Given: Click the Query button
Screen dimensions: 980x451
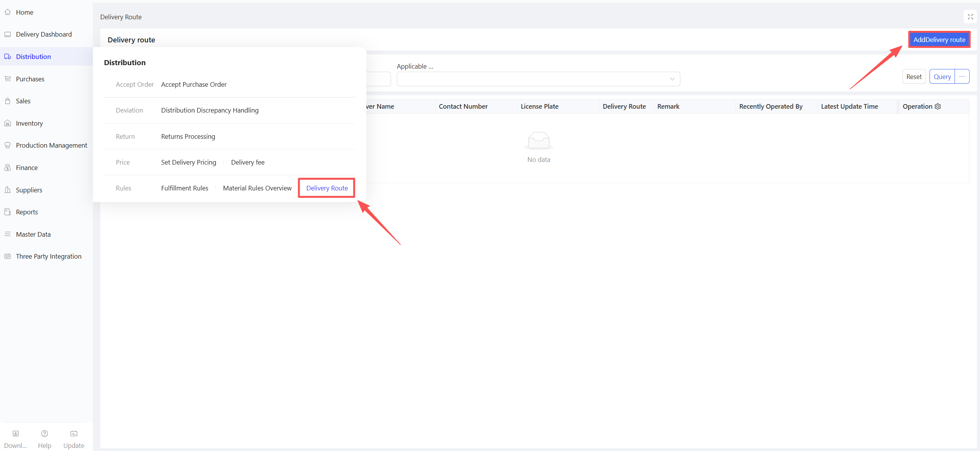Looking at the screenshot, I should [942, 77].
